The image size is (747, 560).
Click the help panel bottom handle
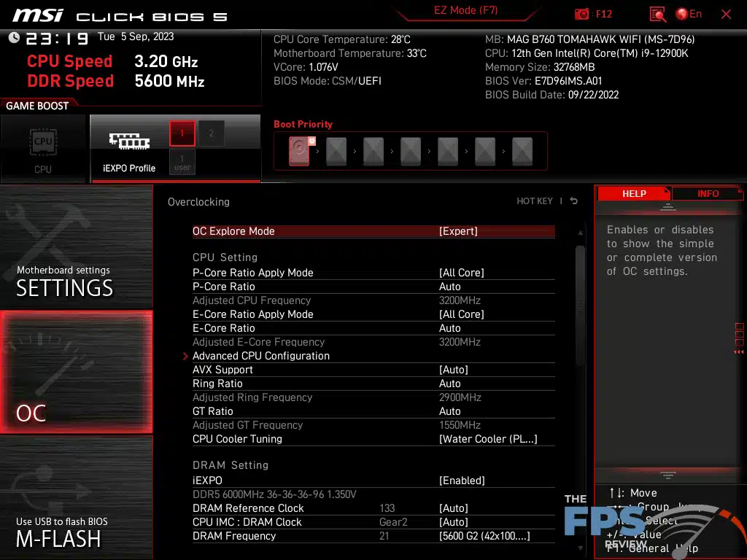point(668,475)
